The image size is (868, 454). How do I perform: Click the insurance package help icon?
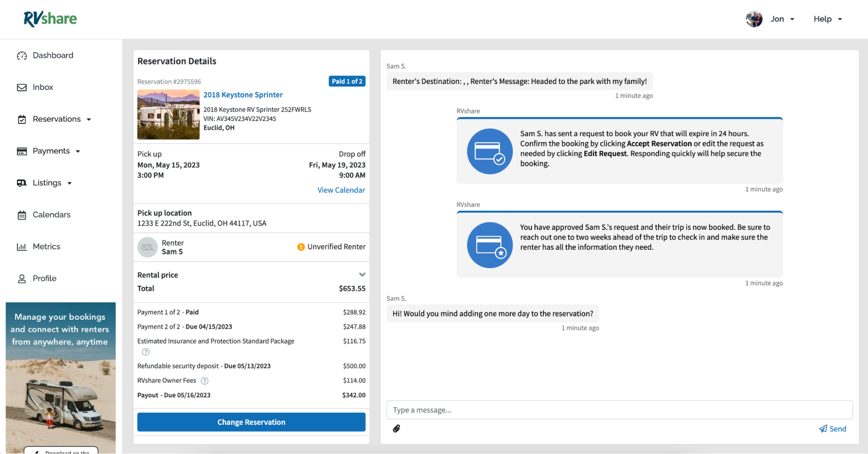pos(146,352)
